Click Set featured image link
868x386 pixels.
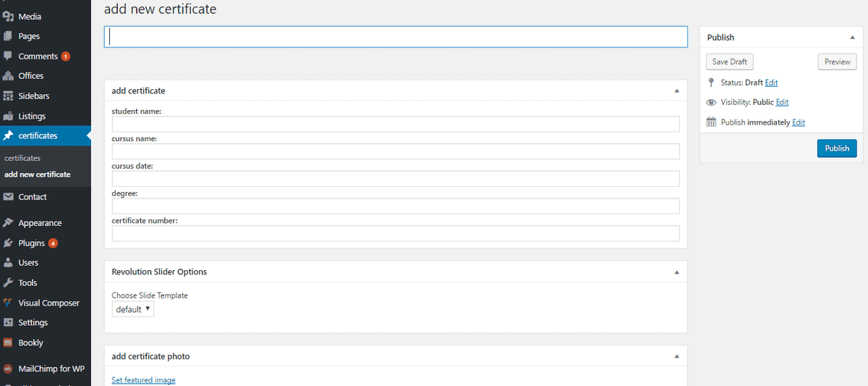click(x=143, y=380)
